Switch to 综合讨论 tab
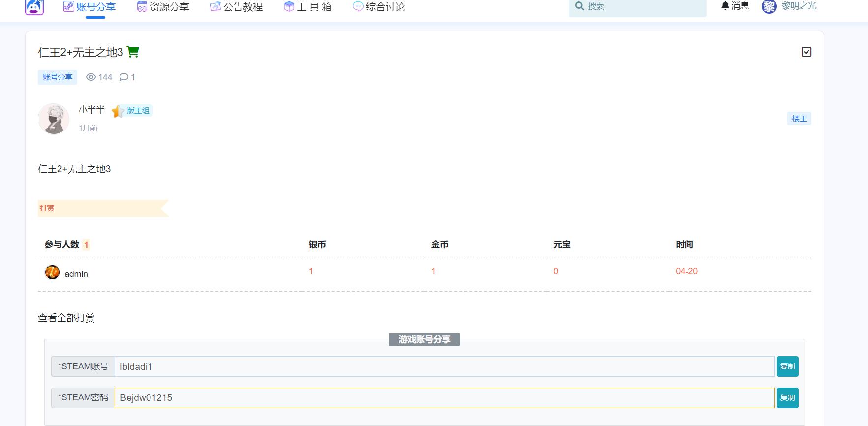The image size is (868, 426). [x=379, y=7]
